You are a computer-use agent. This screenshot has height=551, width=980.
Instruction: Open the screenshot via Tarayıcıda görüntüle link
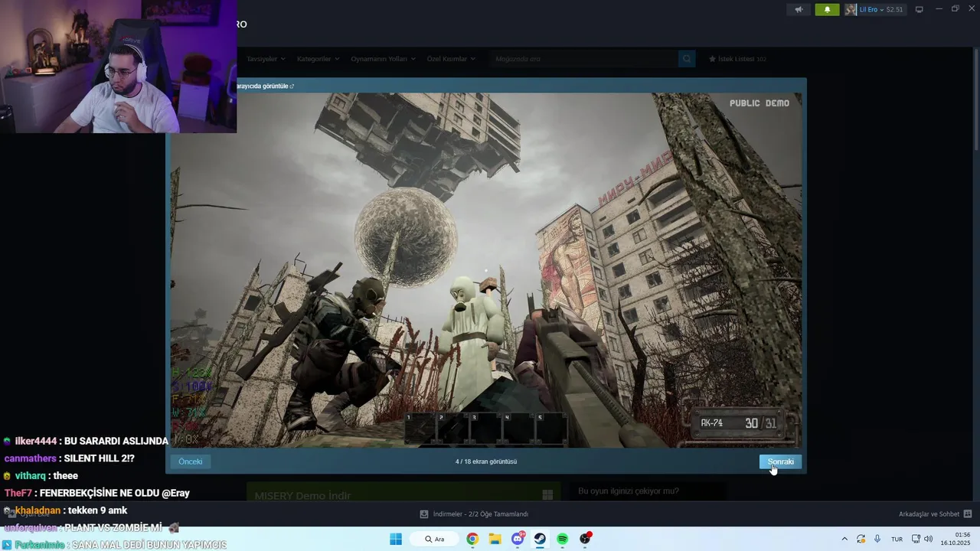click(264, 86)
